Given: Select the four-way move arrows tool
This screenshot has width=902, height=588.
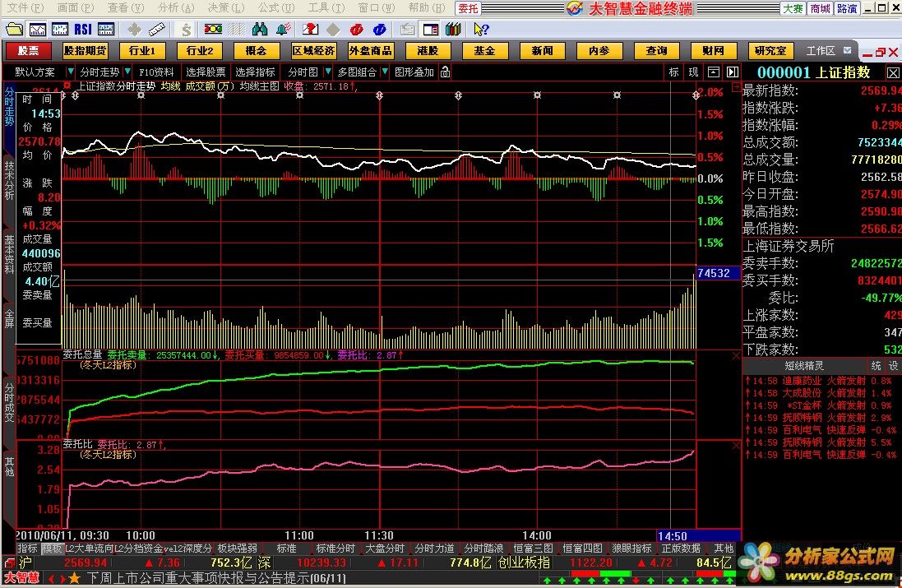Looking at the screenshot, I should (x=134, y=29).
